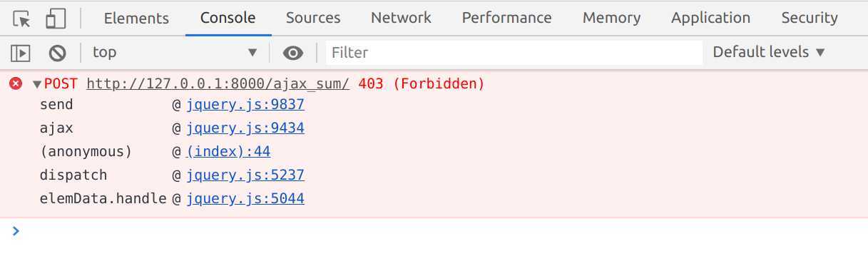
Task: Show the console sidebar icon
Action: [21, 52]
